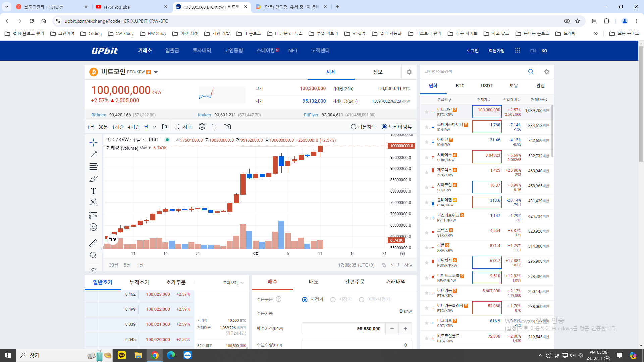This screenshot has width=644, height=362.
Task: Click the 로그 scale button
Action: coord(395,265)
